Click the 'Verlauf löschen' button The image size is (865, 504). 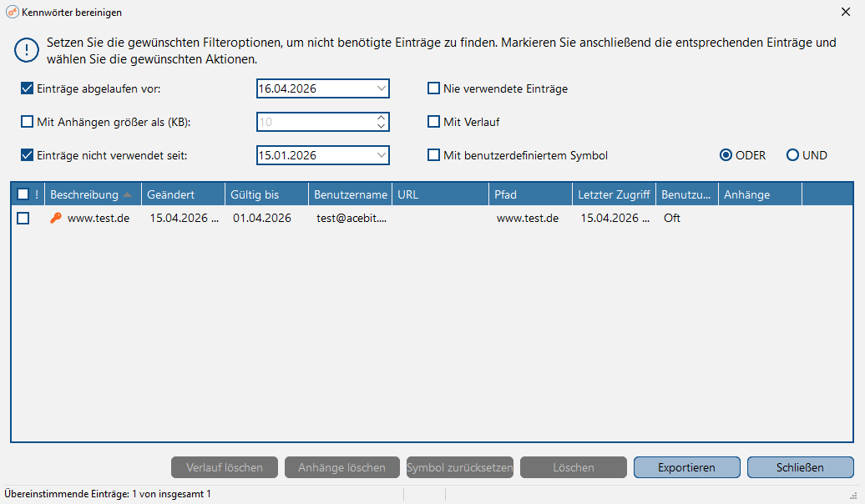(x=225, y=467)
